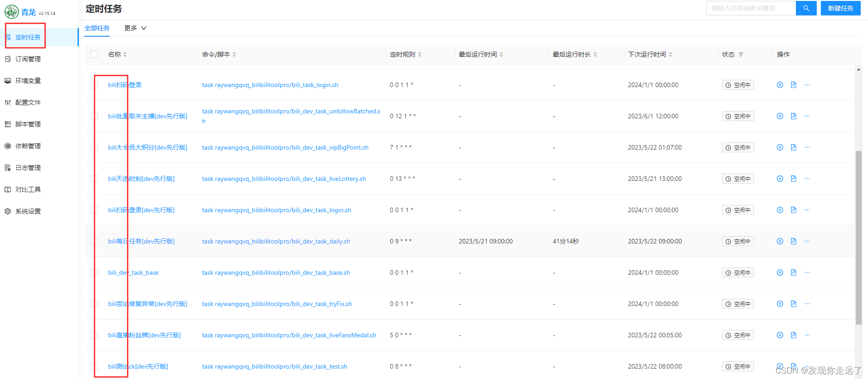Run the bili大会员大积分 task
This screenshot has height=379, width=868.
[780, 147]
